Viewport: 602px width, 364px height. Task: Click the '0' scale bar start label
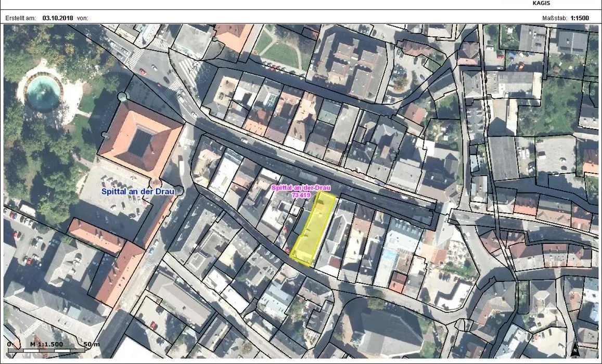tap(9, 344)
